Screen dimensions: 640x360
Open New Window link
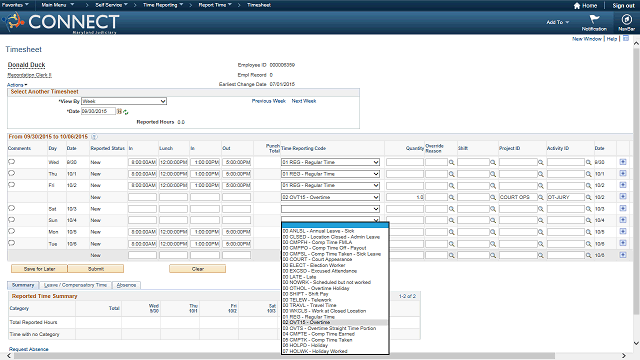coord(587,39)
